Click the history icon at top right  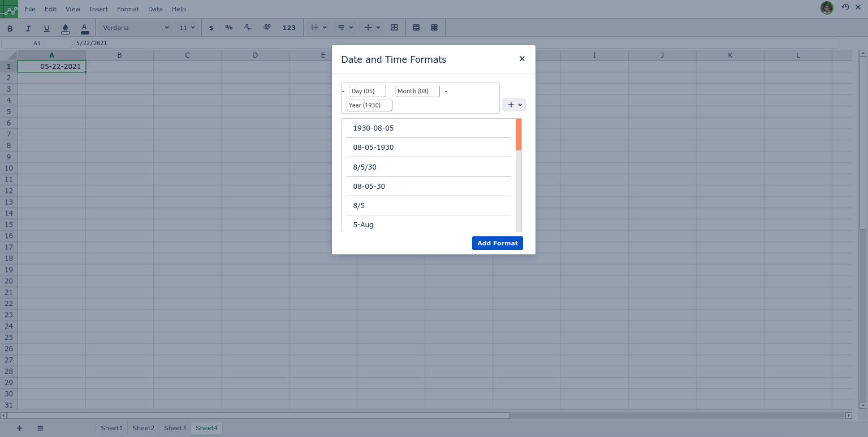[x=845, y=7]
